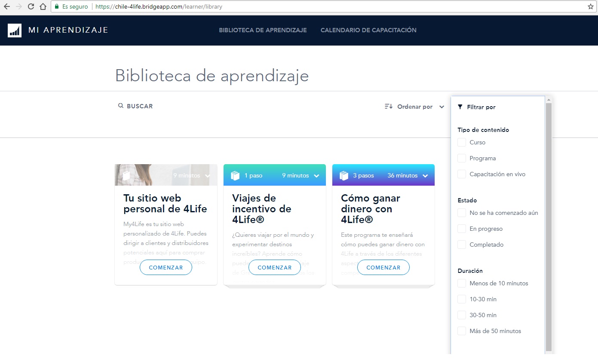Viewport: 598px width, 364px height.
Task: Check the Programa content type box
Action: click(462, 158)
